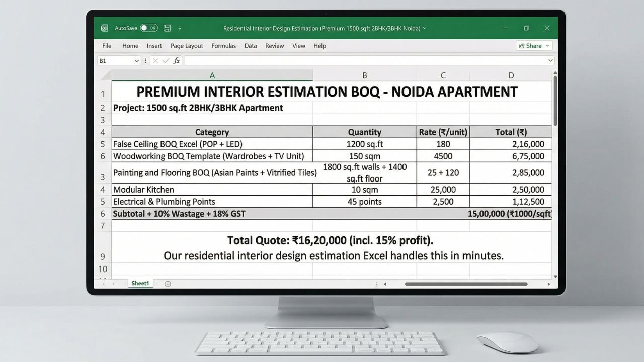Click horizontal scrollbar left arrow
Screen dimensions: 644x362
pyautogui.click(x=385, y=284)
